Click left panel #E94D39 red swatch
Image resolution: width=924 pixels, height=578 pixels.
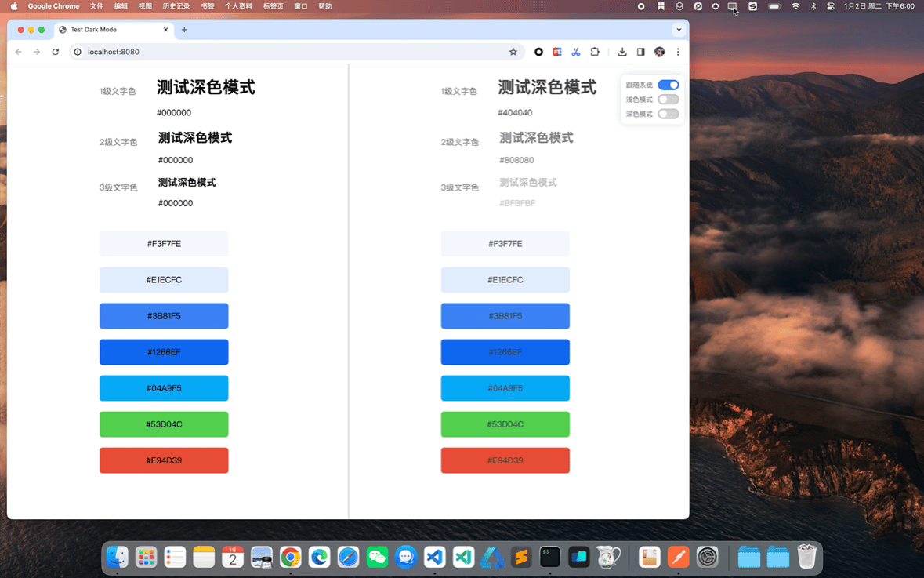click(x=164, y=460)
